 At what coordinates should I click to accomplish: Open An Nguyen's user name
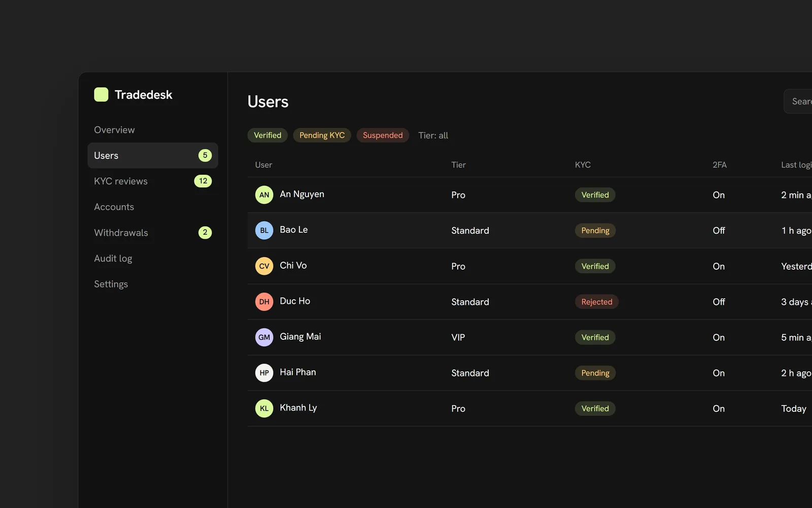(302, 194)
